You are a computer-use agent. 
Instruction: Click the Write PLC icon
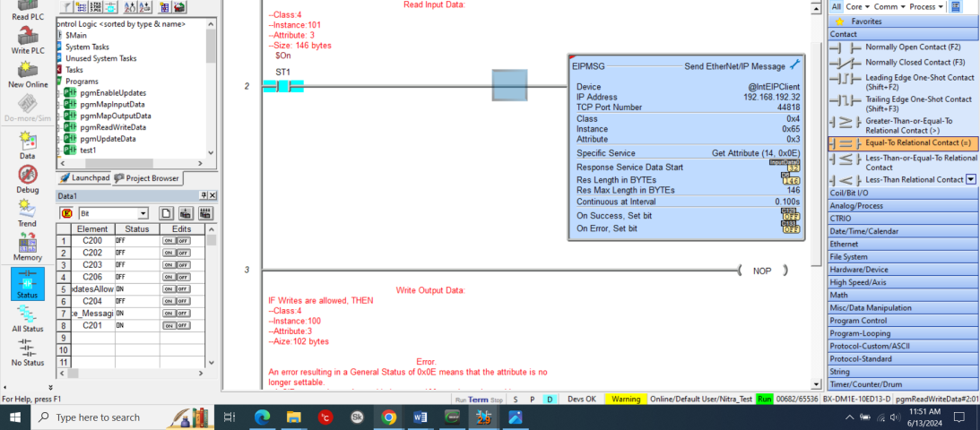[27, 39]
